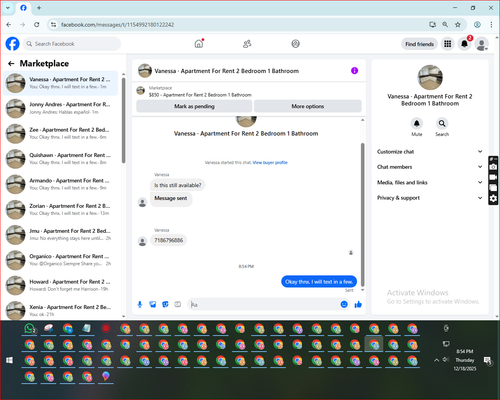Open Quishawn apartment conversation
Image resolution: width=500 pixels, height=400 pixels.
click(x=61, y=159)
